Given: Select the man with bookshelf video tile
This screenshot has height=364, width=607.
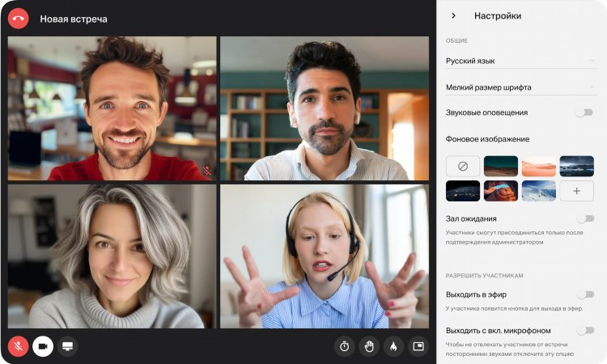Looking at the screenshot, I should (325, 108).
